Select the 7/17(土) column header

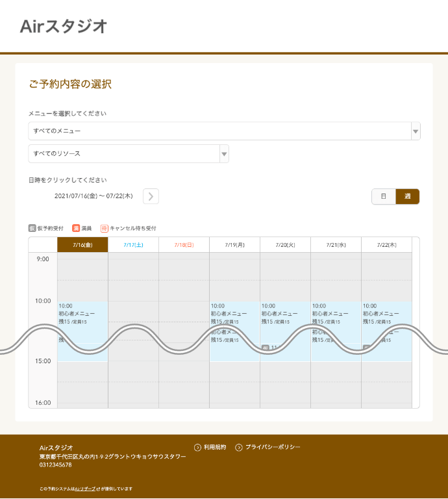(133, 245)
